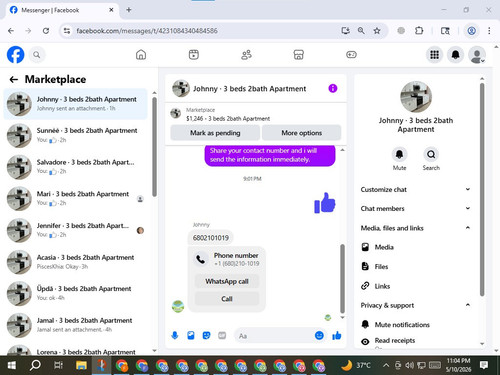Open Windows taskbar search
500x375 pixels.
[x=35, y=365]
